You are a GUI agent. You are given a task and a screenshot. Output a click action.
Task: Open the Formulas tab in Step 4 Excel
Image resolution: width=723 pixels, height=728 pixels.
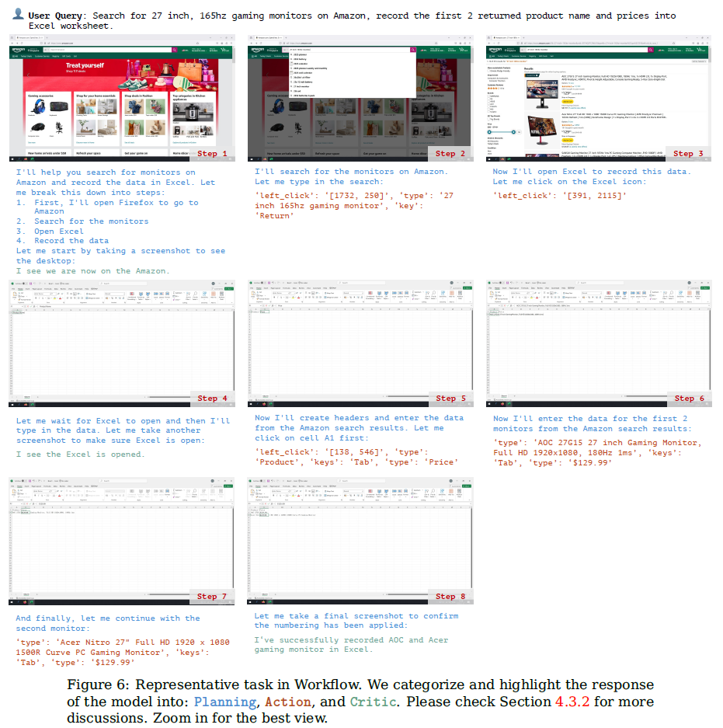click(x=48, y=289)
